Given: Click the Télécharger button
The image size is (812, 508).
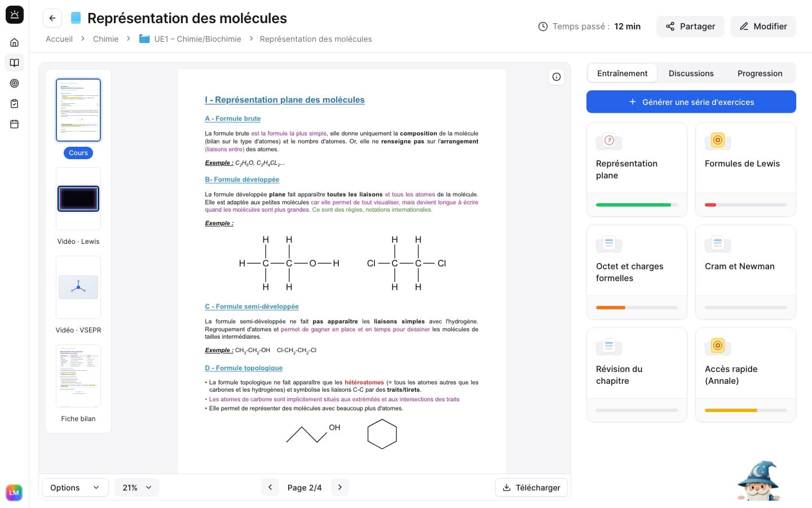Looking at the screenshot, I should [x=531, y=488].
